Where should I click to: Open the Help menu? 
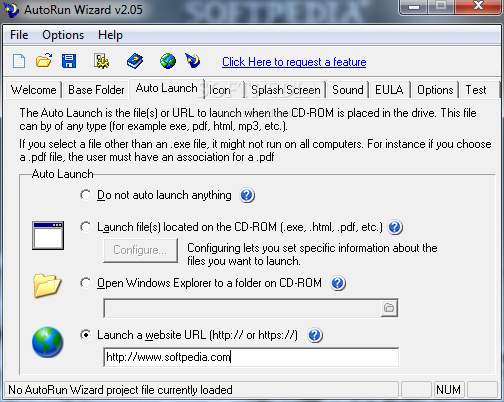pos(110,35)
